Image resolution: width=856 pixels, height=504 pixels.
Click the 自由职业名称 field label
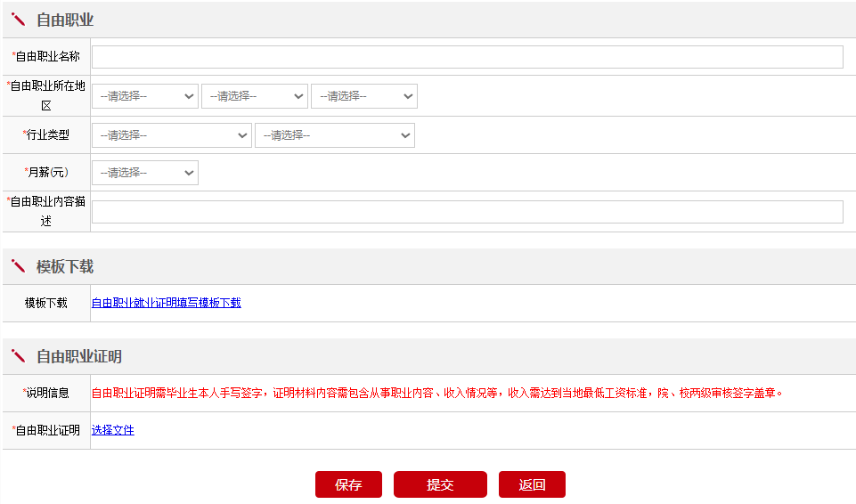pos(47,56)
